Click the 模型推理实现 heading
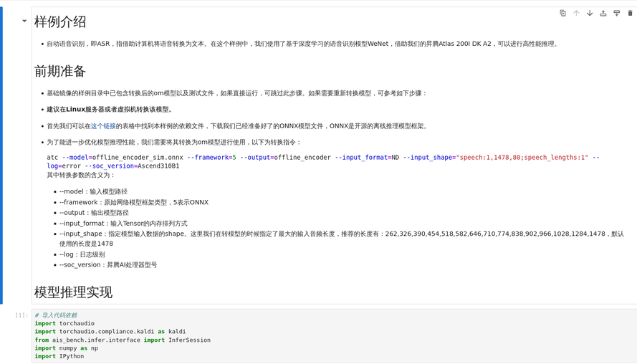This screenshot has height=364, width=637. click(x=73, y=292)
